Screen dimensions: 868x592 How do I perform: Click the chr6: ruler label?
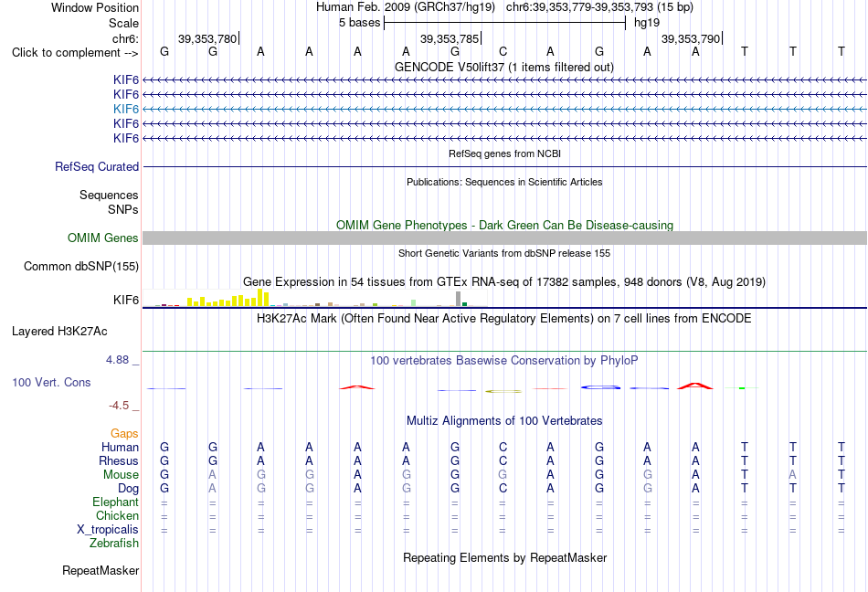tap(126, 38)
